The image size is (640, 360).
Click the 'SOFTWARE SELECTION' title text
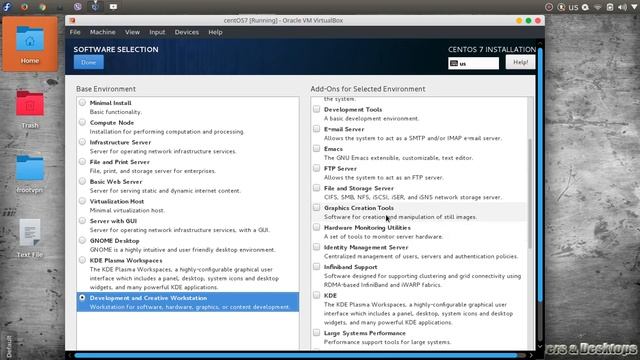click(x=116, y=49)
